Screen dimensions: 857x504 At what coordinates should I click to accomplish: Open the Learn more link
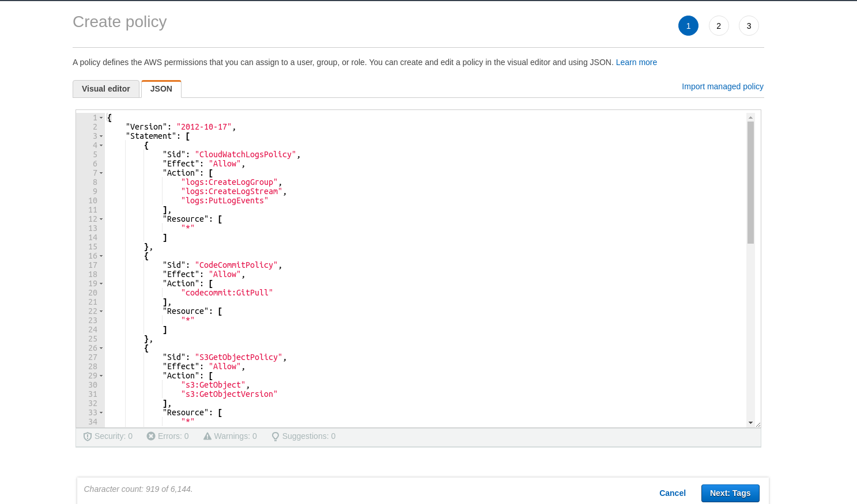[x=636, y=62]
